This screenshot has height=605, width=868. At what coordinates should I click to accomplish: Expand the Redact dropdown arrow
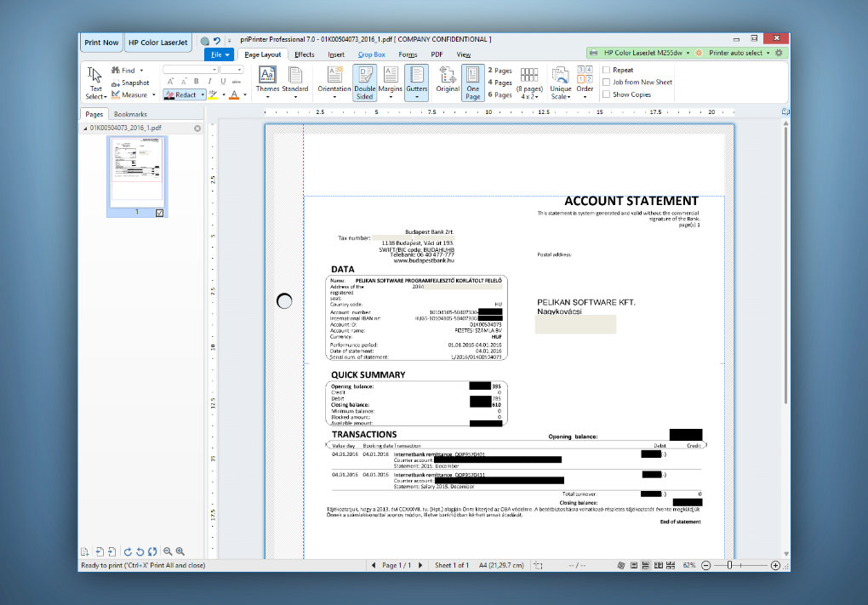tap(203, 94)
